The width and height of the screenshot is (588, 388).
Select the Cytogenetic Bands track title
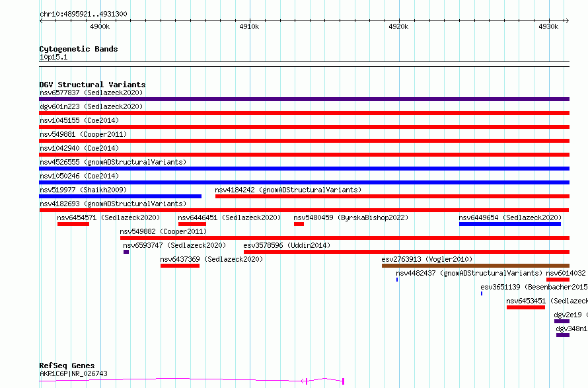pyautogui.click(x=79, y=49)
